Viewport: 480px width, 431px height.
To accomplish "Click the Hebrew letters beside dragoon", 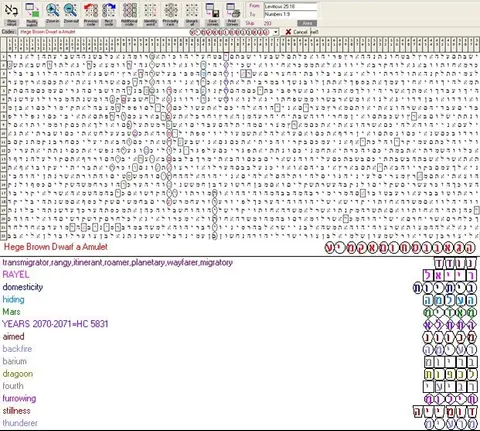I will point(450,374).
